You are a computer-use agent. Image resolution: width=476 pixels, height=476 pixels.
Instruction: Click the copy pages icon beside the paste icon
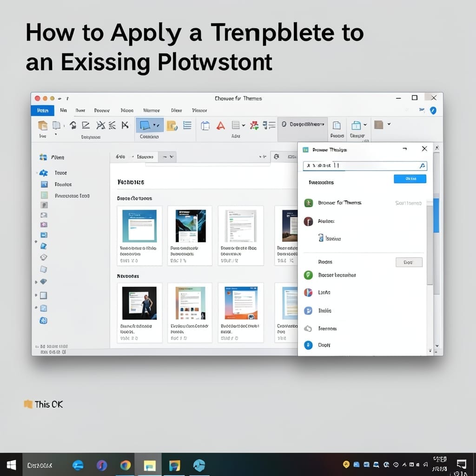pyautogui.click(x=56, y=125)
